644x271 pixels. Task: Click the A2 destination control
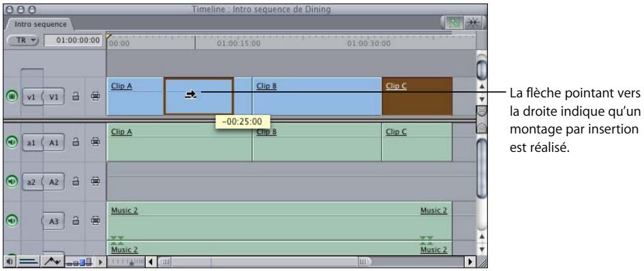(x=55, y=181)
